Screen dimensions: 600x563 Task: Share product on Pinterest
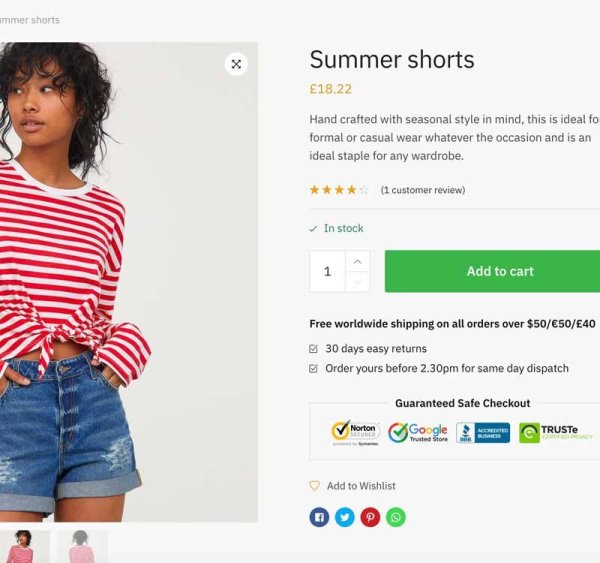click(370, 517)
